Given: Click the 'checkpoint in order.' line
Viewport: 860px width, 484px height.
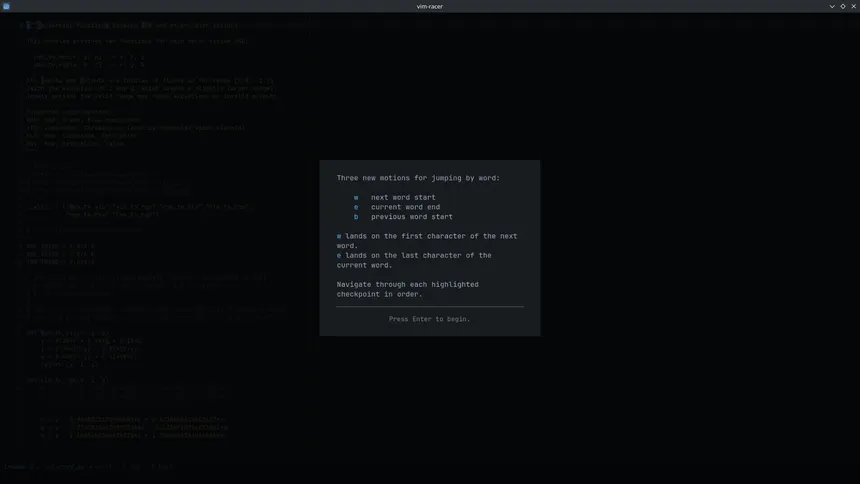Looking at the screenshot, I should pyautogui.click(x=380, y=294).
